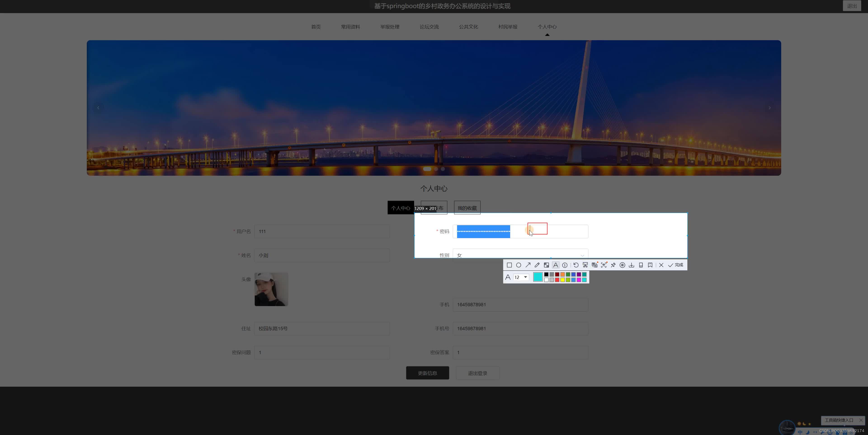
Task: Pick the orange color swatch
Action: pyautogui.click(x=562, y=274)
